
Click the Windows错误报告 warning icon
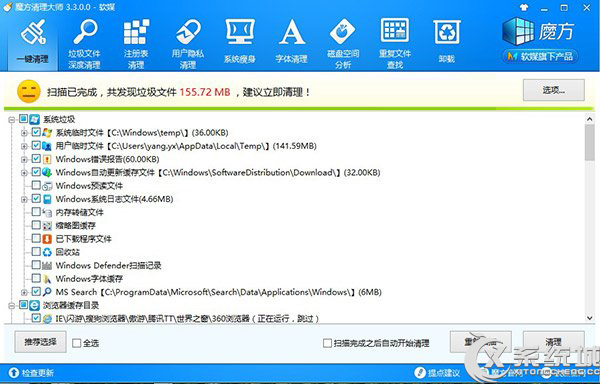(47, 159)
